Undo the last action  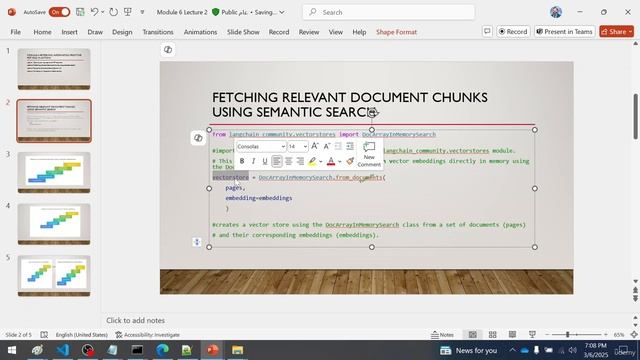pos(94,12)
